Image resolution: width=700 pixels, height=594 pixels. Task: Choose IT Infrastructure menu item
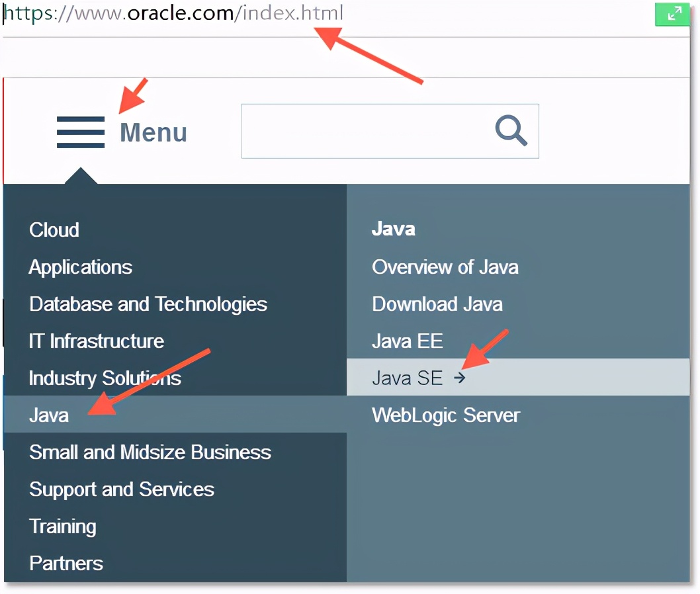coord(97,341)
